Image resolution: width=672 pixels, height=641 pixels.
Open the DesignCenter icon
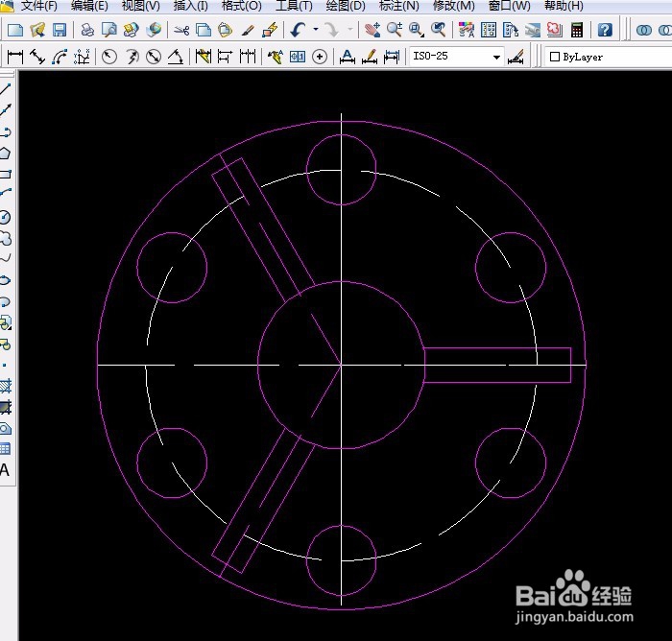(x=488, y=30)
